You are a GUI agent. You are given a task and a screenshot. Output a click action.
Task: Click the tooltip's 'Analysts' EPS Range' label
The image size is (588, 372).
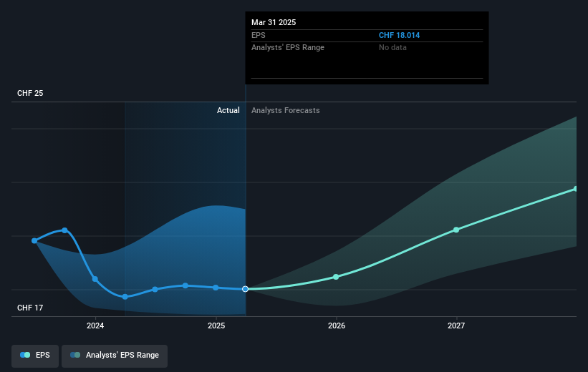(x=288, y=48)
